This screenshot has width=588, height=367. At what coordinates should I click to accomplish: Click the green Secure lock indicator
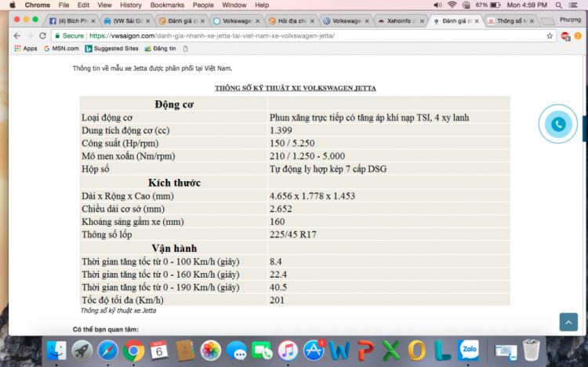[x=69, y=36]
